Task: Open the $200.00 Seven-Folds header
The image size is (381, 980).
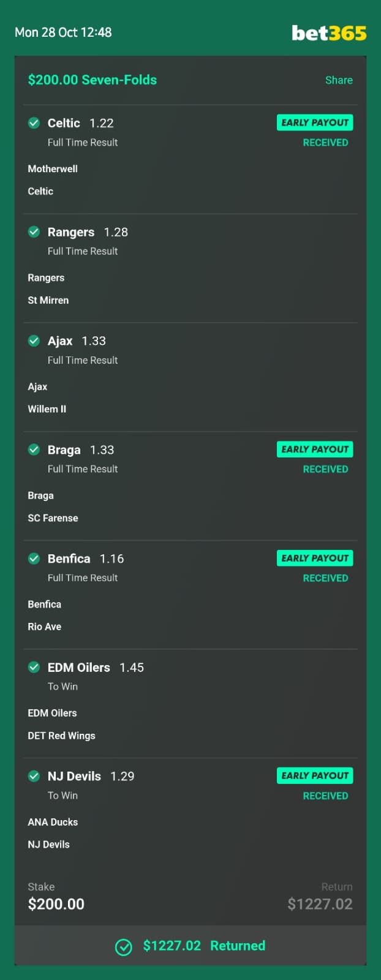Action: [x=92, y=80]
